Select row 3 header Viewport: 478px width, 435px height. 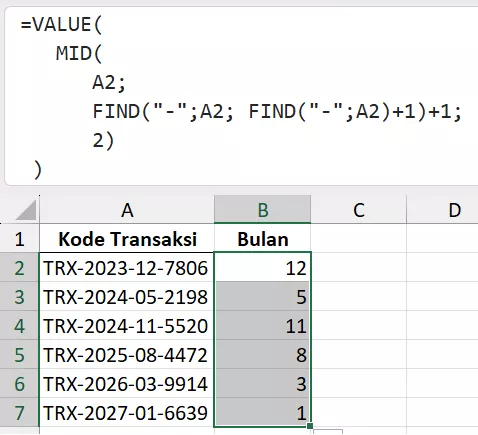coord(19,296)
